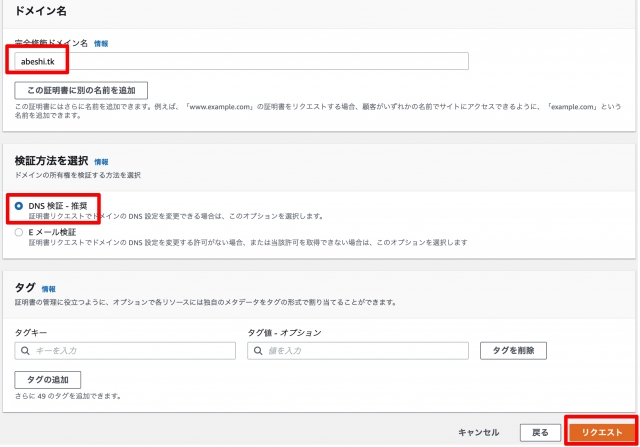Select the E メール検証 radio button
Viewport: 640px width, 447px height.
point(19,232)
